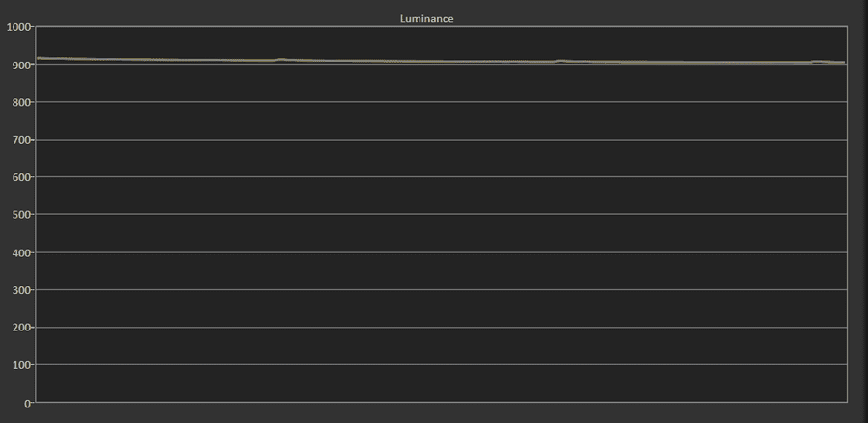Image resolution: width=868 pixels, height=423 pixels.
Task: Select the 200 axis tick label
Action: click(21, 328)
